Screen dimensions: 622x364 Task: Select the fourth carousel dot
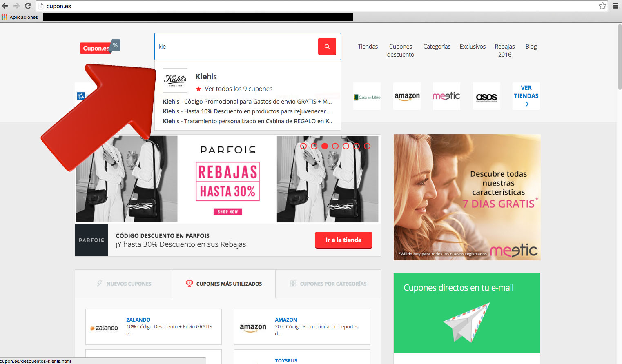click(335, 146)
